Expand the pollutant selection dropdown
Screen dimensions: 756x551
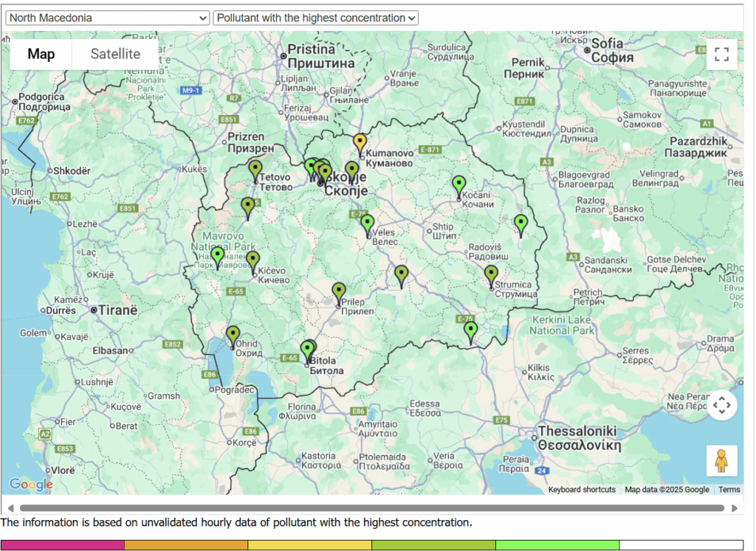coord(315,18)
